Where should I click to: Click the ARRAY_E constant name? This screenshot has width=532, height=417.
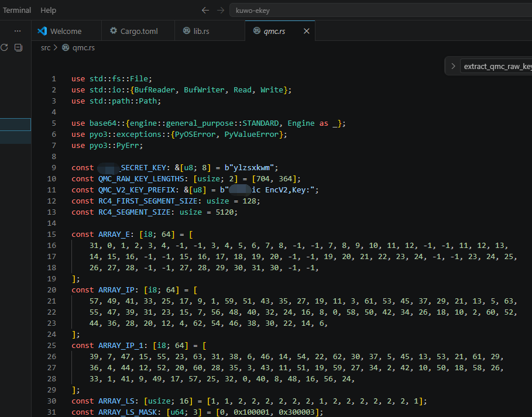click(114, 235)
